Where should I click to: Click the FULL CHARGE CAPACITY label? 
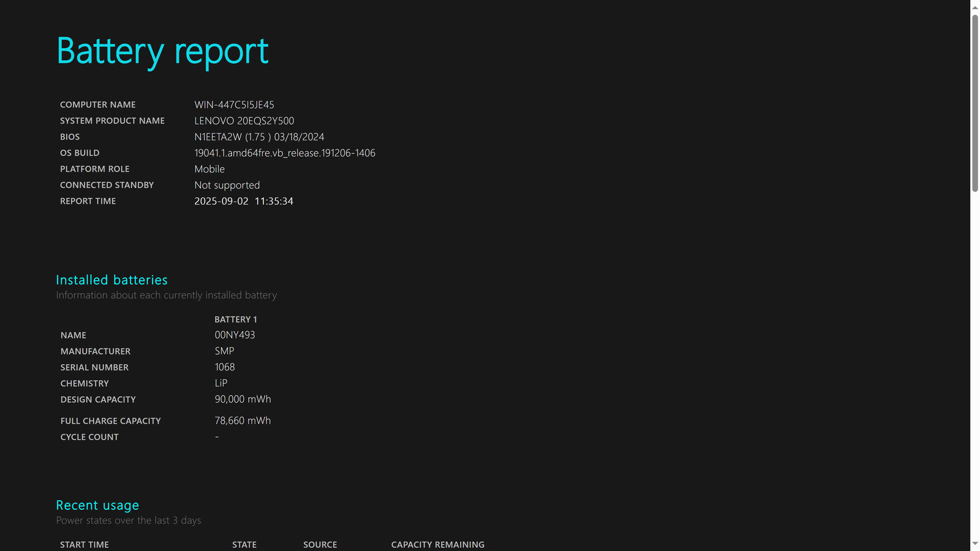(111, 421)
